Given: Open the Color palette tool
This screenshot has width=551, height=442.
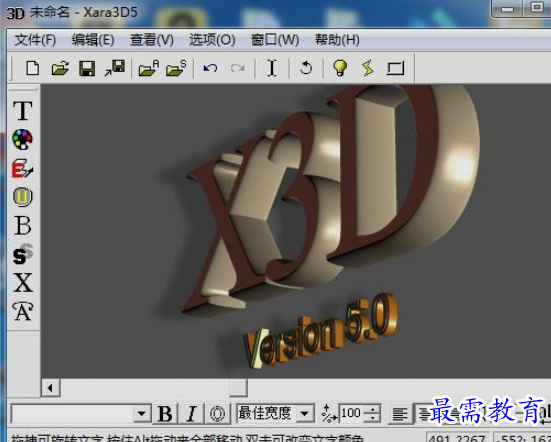Looking at the screenshot, I should (x=22, y=139).
